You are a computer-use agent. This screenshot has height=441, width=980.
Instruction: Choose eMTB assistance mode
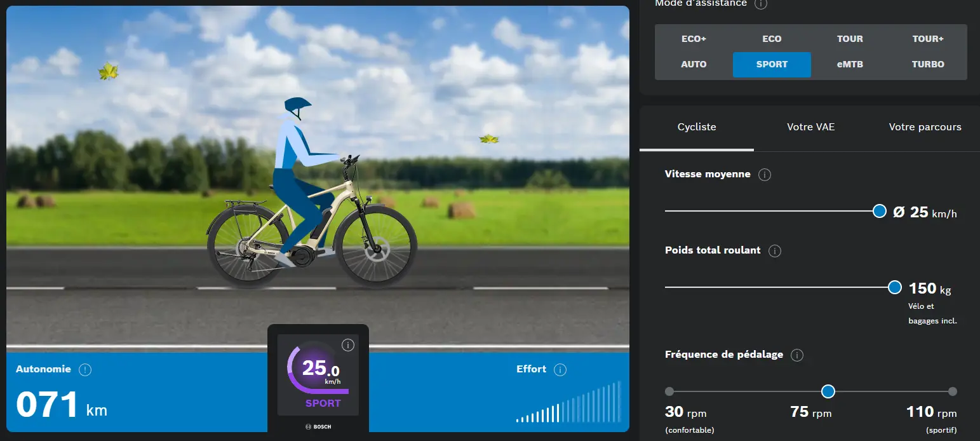pos(850,64)
